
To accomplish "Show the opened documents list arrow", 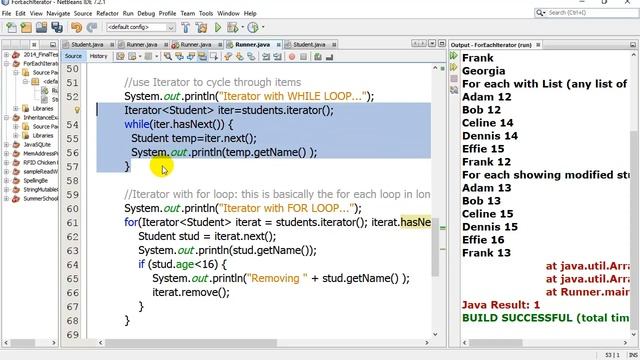I will (x=432, y=44).
